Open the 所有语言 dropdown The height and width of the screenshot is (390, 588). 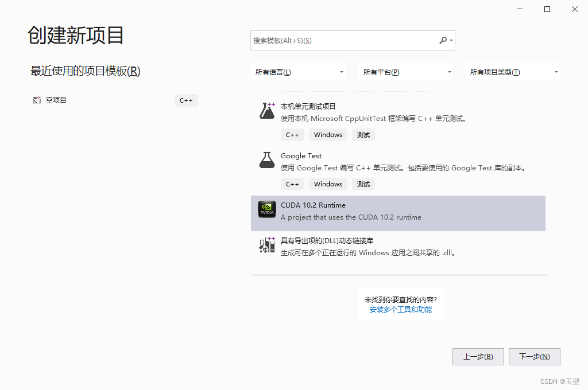299,72
